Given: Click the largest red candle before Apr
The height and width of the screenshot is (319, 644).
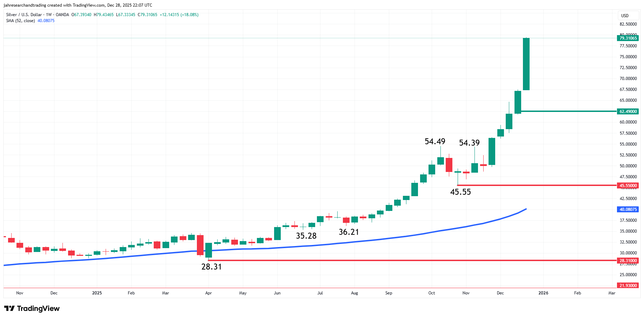Looking at the screenshot, I should click(200, 245).
